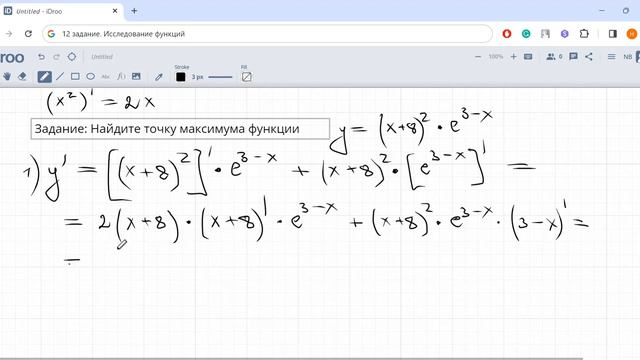This screenshot has height=360, width=640.
Task: Select the Pen drawing tool
Action: click(44, 76)
